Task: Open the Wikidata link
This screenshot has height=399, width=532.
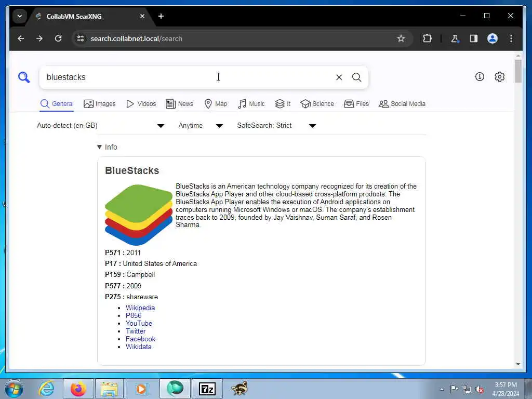Action: 138,347
